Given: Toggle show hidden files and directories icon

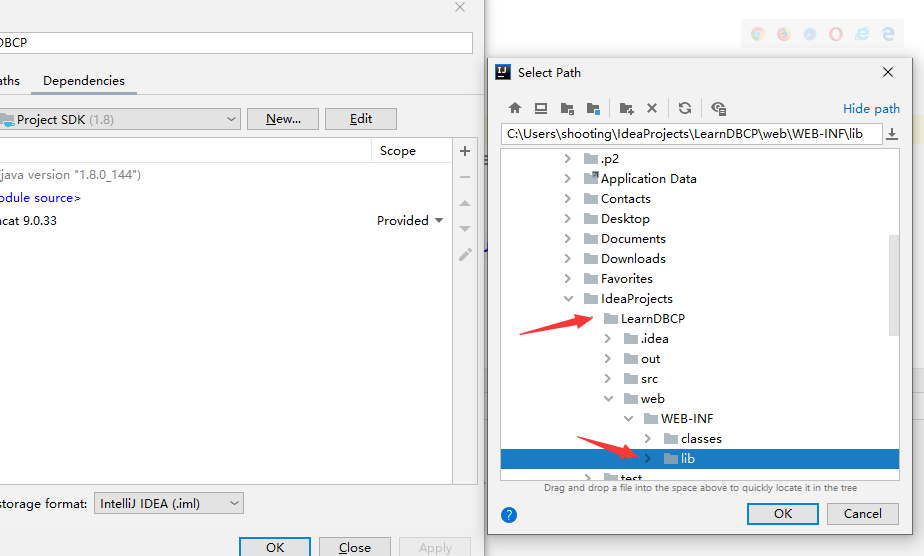Looking at the screenshot, I should (718, 108).
